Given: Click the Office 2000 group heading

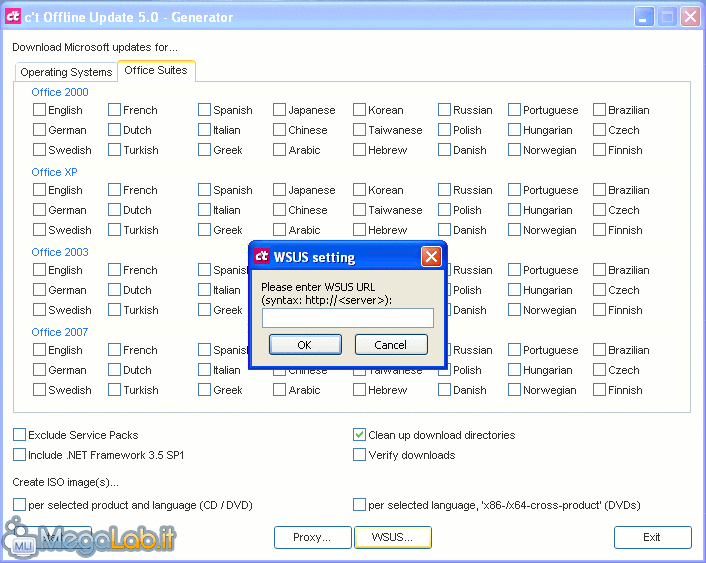Looking at the screenshot, I should coord(60,92).
